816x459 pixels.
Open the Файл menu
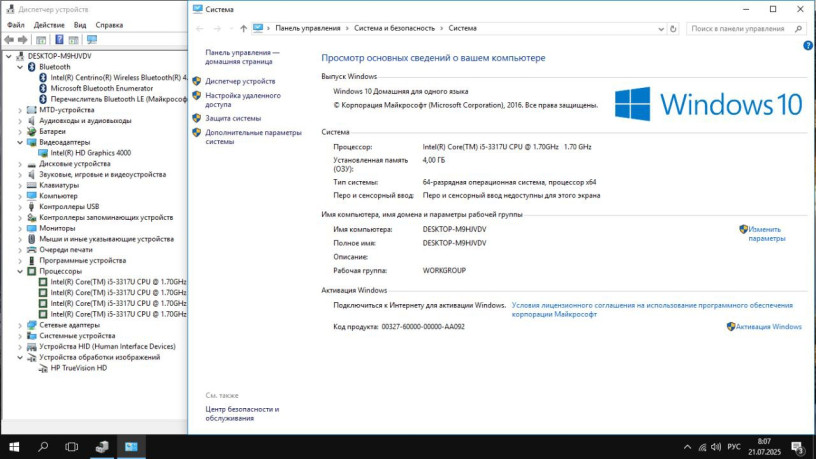(x=16, y=25)
